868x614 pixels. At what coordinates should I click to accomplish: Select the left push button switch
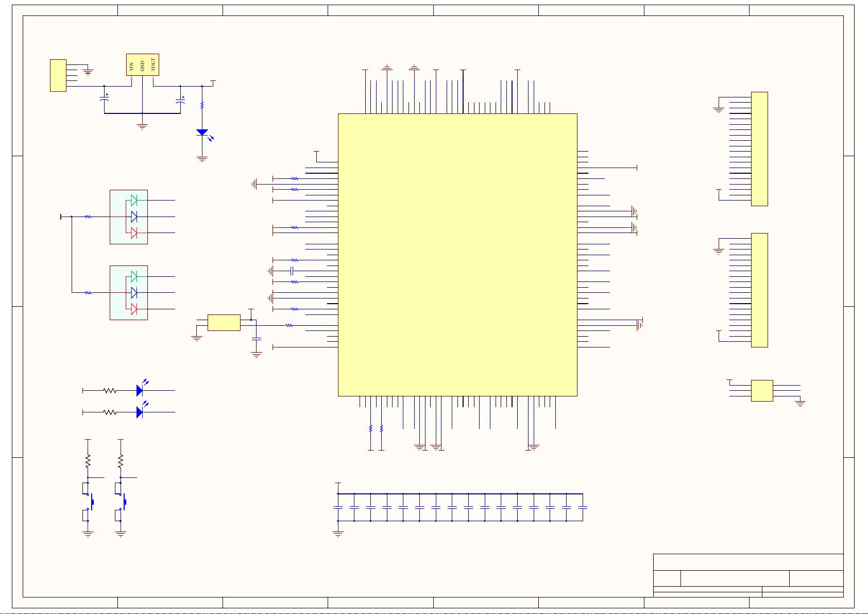click(89, 501)
